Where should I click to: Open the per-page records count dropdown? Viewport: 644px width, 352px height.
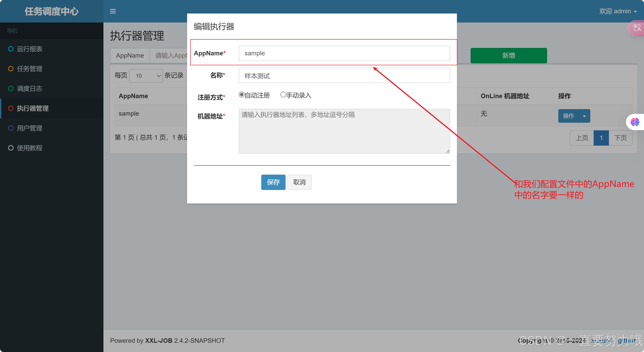point(146,76)
